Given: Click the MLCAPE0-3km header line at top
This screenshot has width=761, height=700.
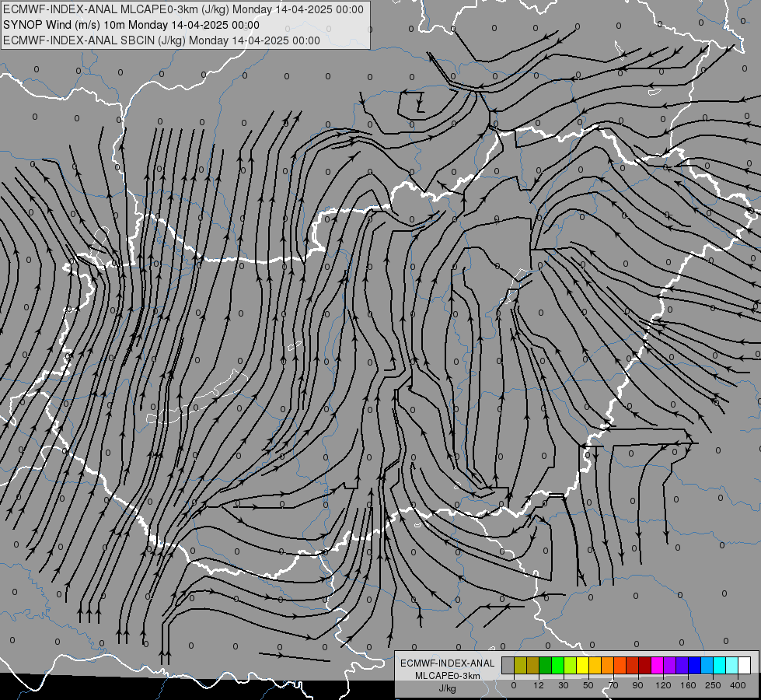Looking at the screenshot, I should click(183, 9).
